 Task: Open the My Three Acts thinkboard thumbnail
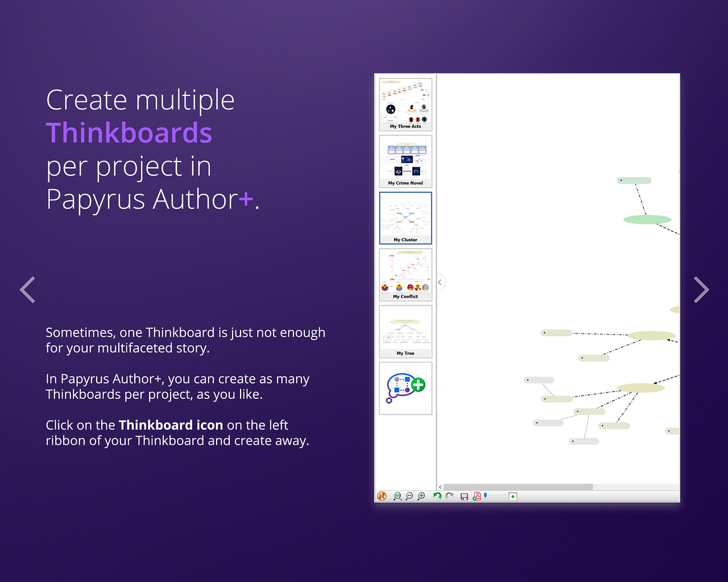pos(406,105)
